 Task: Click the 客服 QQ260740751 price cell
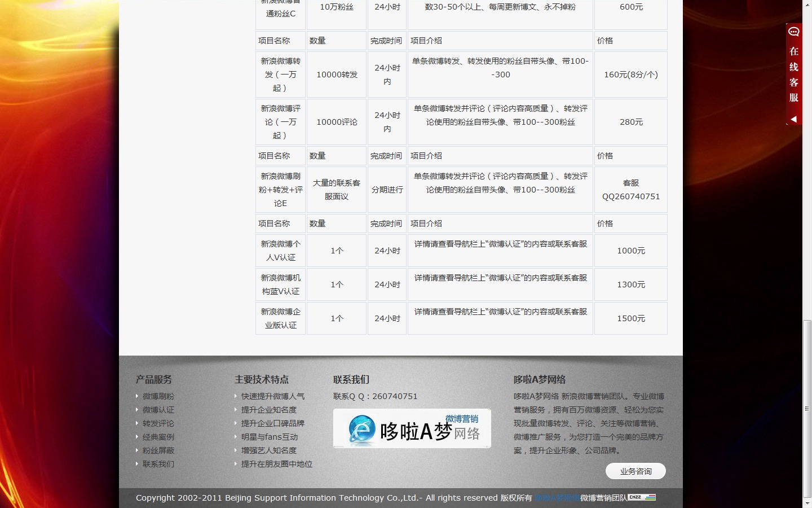tap(631, 190)
